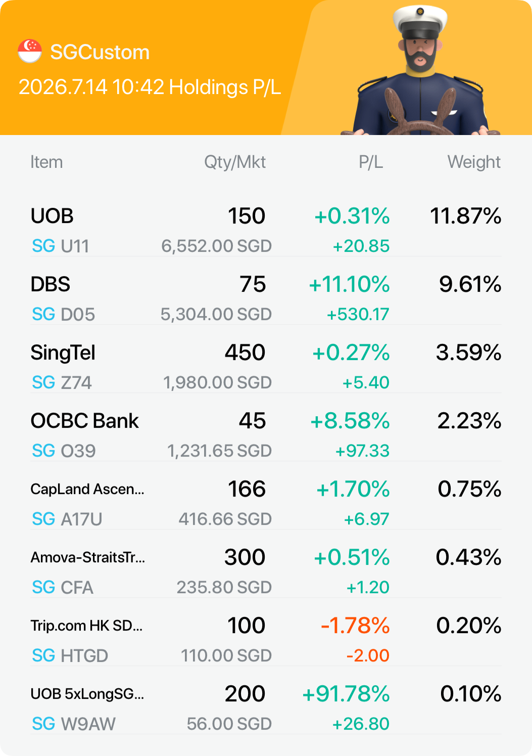532x756 pixels.
Task: Select CapLand Ascen... holding name
Action: tap(87, 489)
